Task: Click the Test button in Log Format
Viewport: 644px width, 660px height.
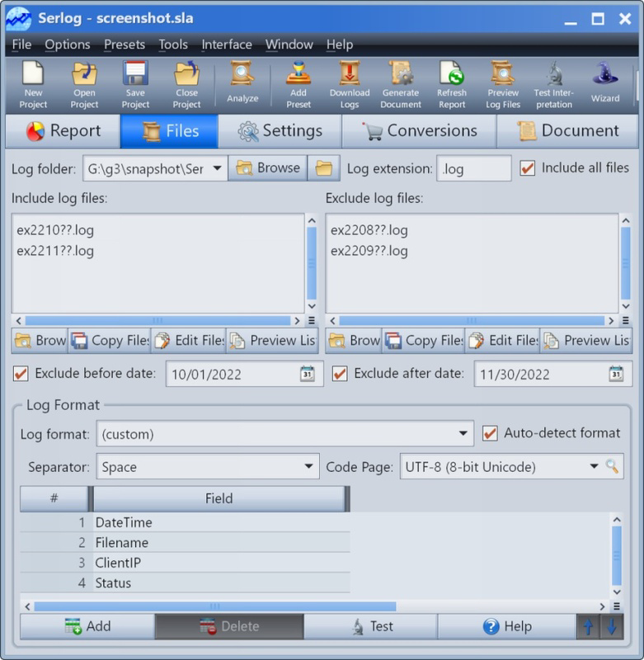Action: pyautogui.click(x=370, y=626)
